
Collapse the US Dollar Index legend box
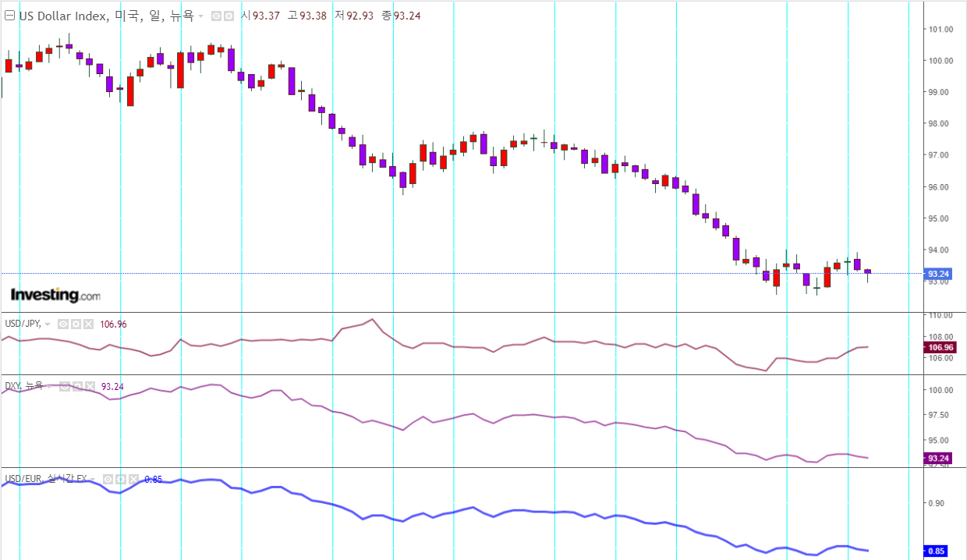pyautogui.click(x=9, y=16)
